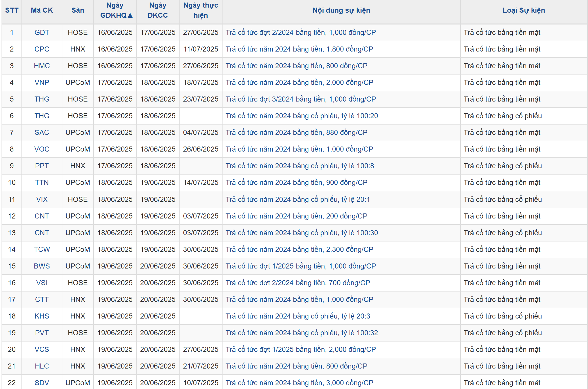Open the CPC stock code link
The height and width of the screenshot is (389, 588).
(42, 49)
